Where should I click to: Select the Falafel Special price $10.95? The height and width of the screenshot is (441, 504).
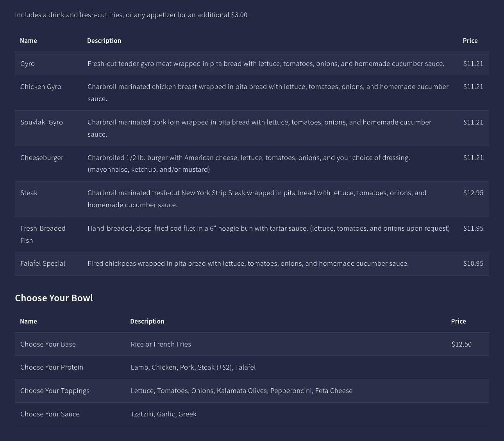[473, 263]
